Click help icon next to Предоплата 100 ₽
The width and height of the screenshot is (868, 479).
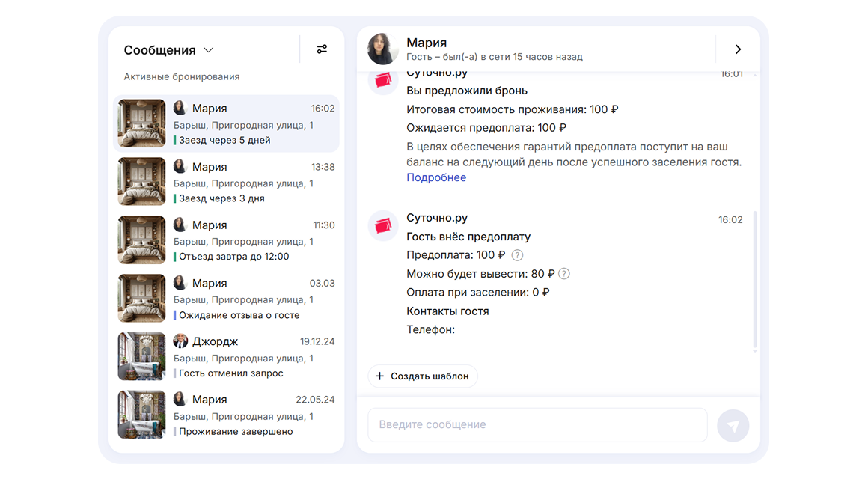coord(517,255)
